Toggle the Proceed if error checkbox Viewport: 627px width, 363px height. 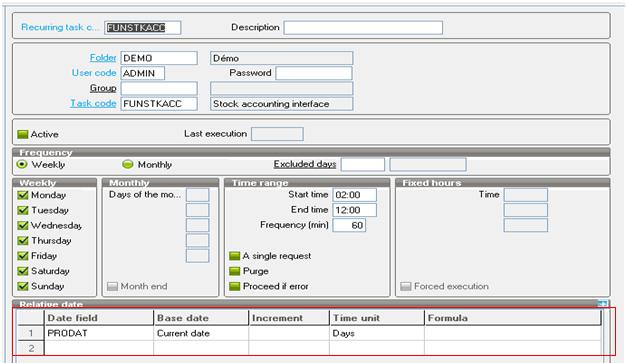(x=234, y=286)
